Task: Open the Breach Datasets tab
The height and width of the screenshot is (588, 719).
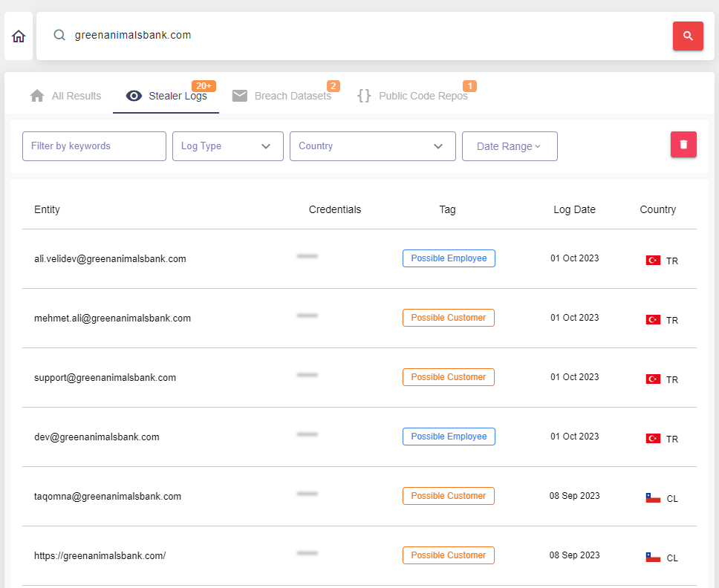Action: click(282, 96)
